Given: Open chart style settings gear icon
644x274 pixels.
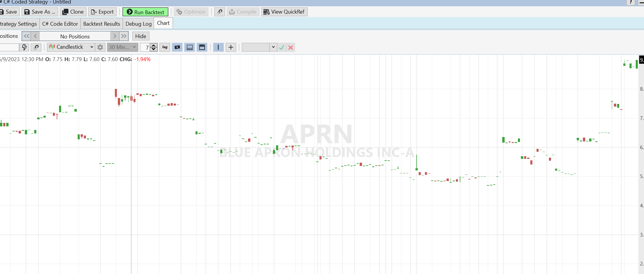Looking at the screenshot, I should point(100,47).
